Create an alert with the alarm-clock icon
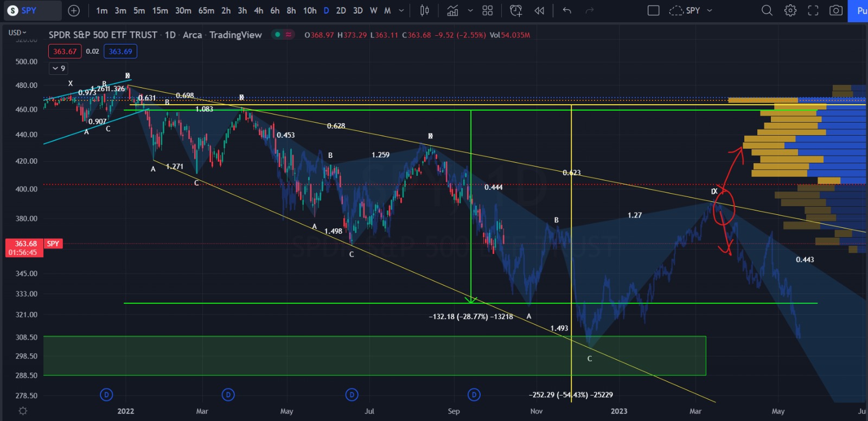Viewport: 868px width, 421px height. (516, 10)
